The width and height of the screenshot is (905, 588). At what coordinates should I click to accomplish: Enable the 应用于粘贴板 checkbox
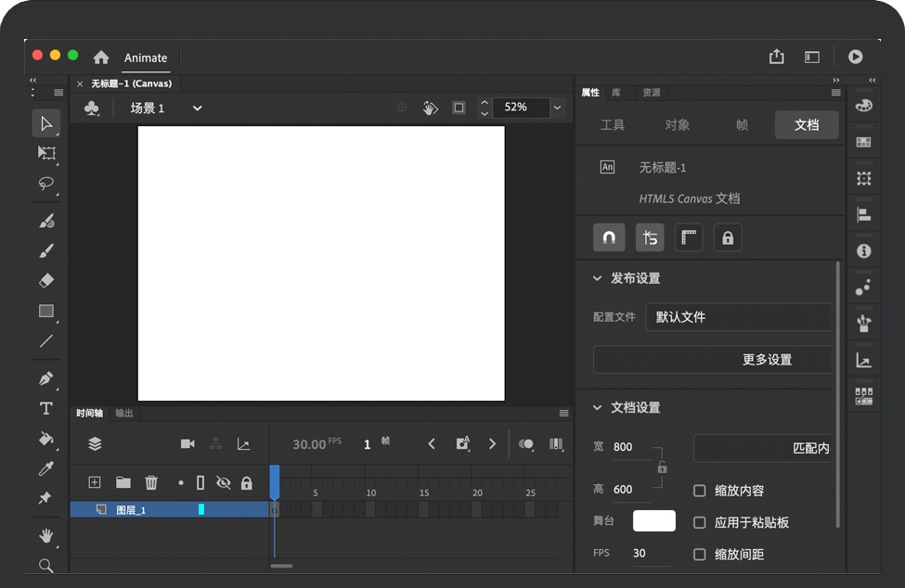(700, 522)
